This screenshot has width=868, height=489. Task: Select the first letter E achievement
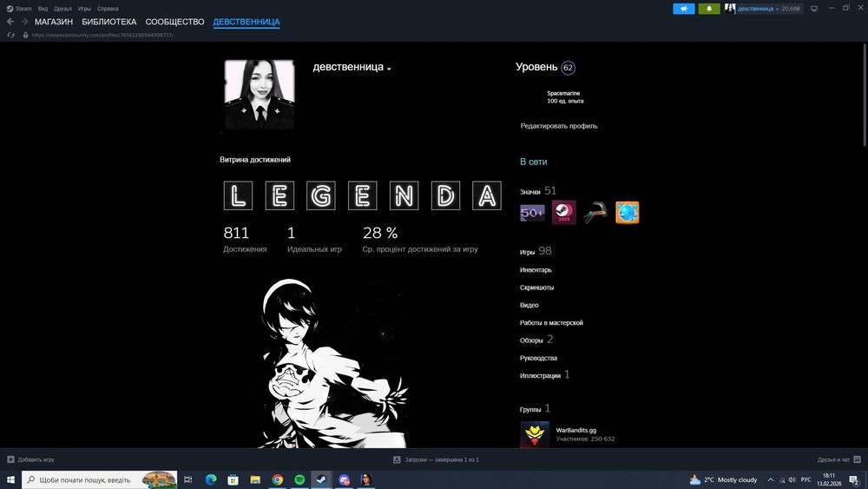coord(279,195)
